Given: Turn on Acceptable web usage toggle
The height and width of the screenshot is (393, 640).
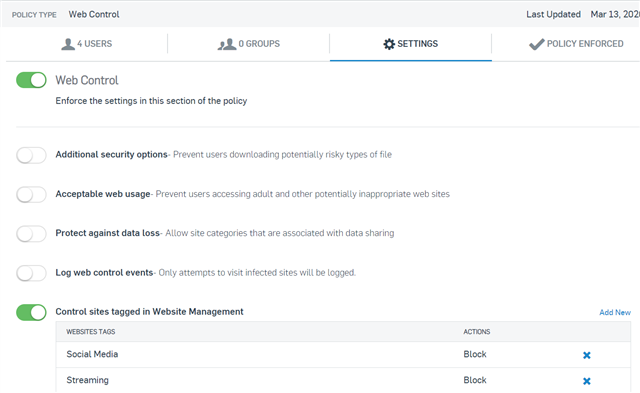Looking at the screenshot, I should coord(31,195).
